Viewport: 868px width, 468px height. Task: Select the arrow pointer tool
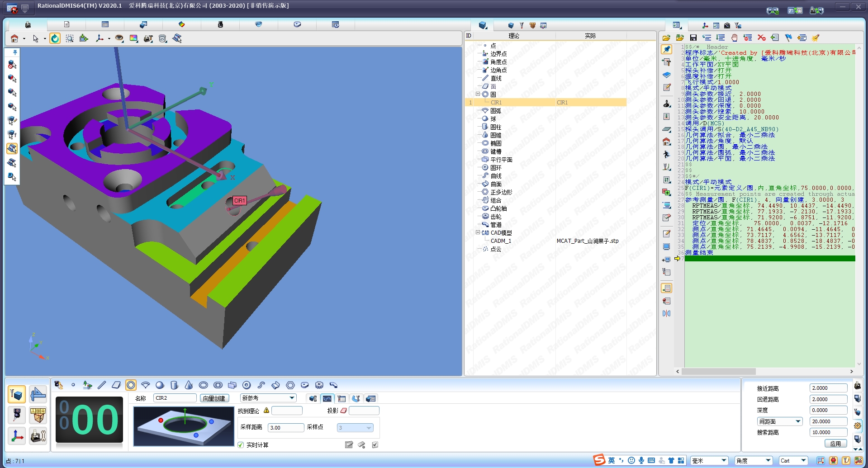pyautogui.click(x=36, y=39)
